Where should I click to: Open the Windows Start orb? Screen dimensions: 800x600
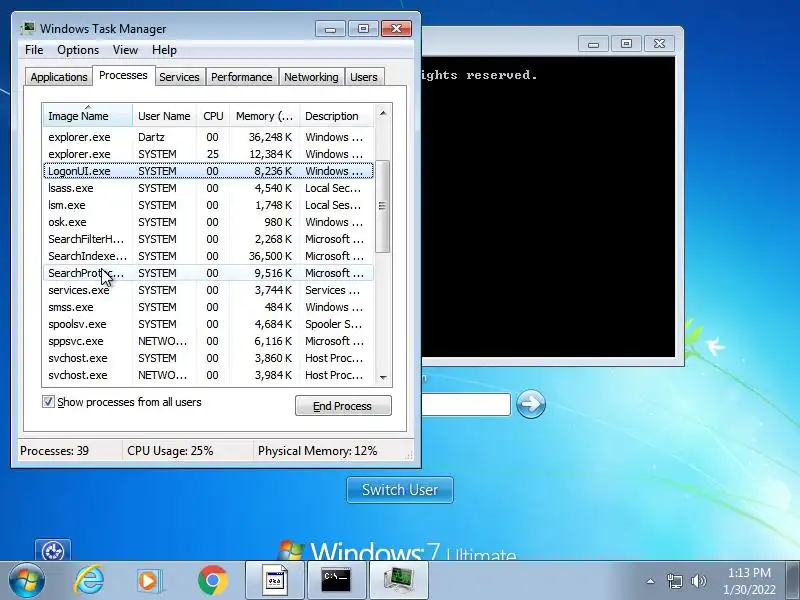tap(27, 580)
